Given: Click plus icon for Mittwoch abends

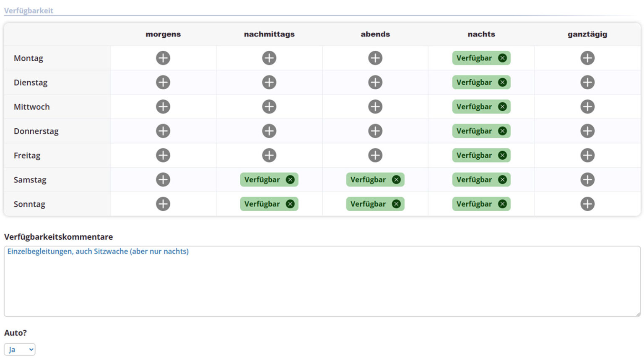Looking at the screenshot, I should point(375,106).
